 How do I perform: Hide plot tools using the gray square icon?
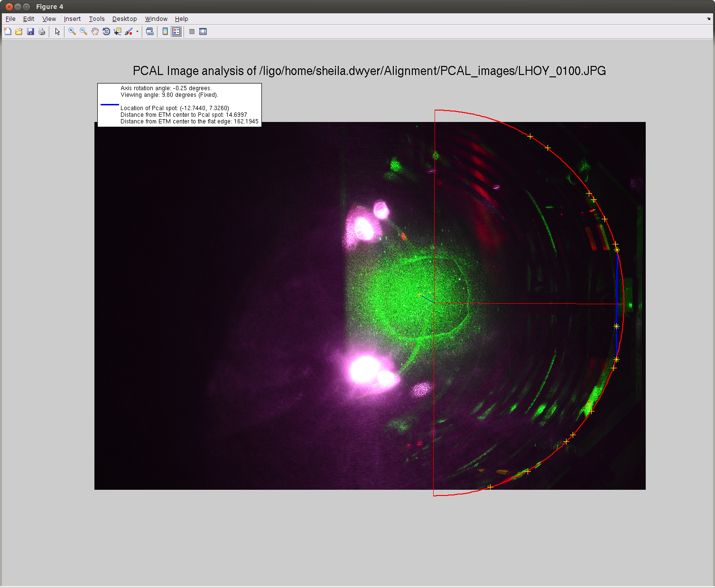coord(192,32)
